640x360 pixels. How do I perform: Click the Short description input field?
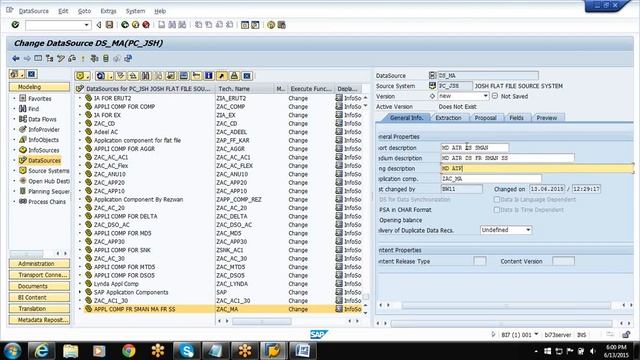475,147
